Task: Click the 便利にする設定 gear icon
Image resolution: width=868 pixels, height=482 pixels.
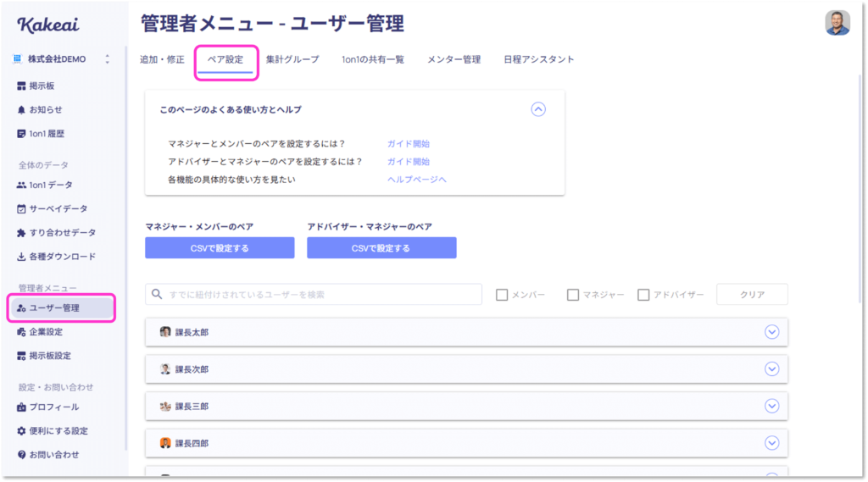Action: coord(21,430)
